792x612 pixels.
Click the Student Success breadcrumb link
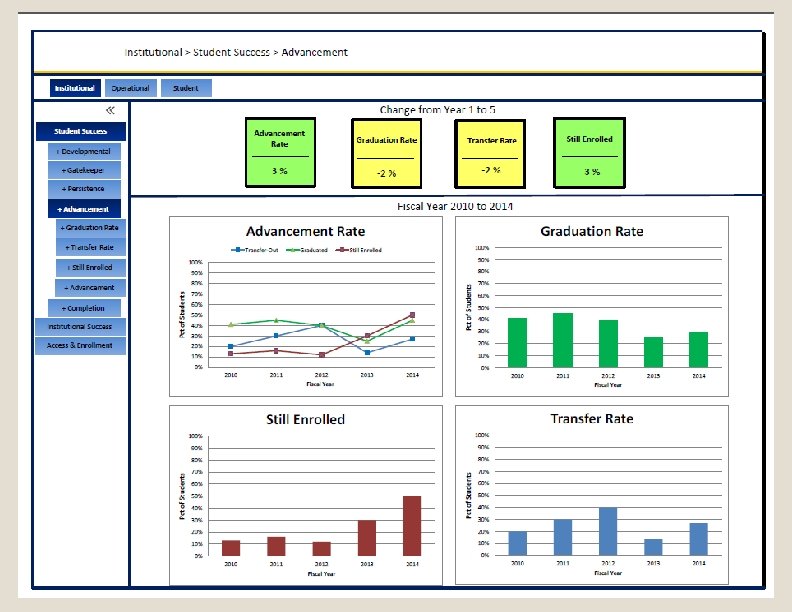click(x=231, y=52)
